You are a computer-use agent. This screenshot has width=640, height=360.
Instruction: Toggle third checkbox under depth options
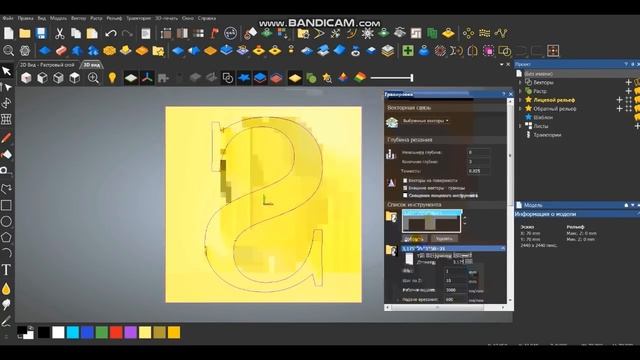tap(405, 196)
